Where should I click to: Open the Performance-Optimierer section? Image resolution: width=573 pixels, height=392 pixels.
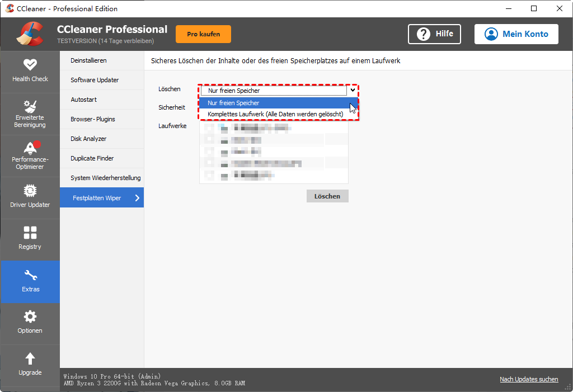click(x=30, y=156)
